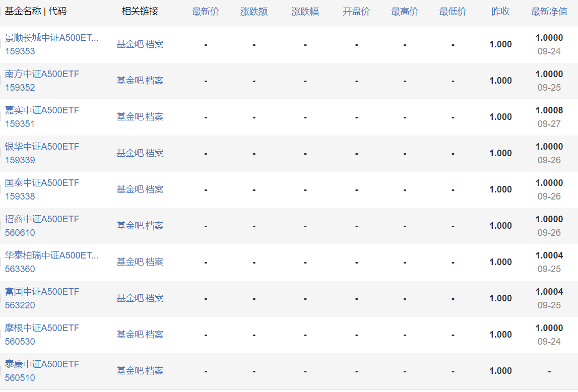Sort by the 最高价 column header
Screen dimensions: 578x392
point(405,12)
